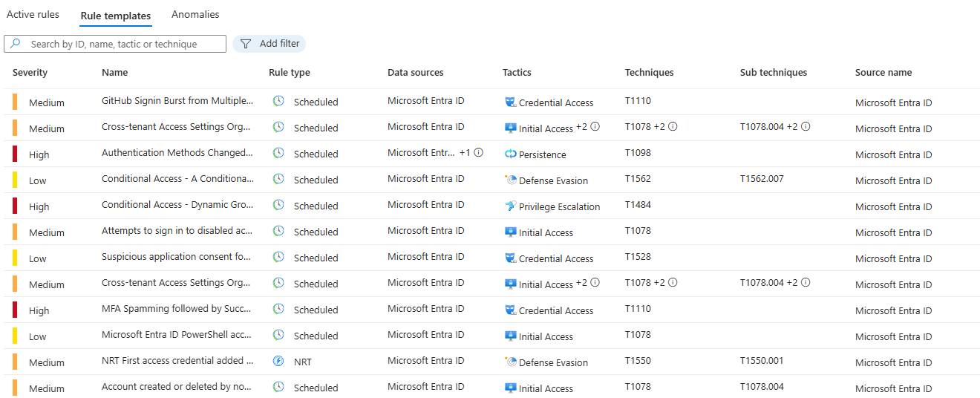The image size is (980, 398).
Task: Open Suspicious application consent fo... rule
Action: point(177,256)
